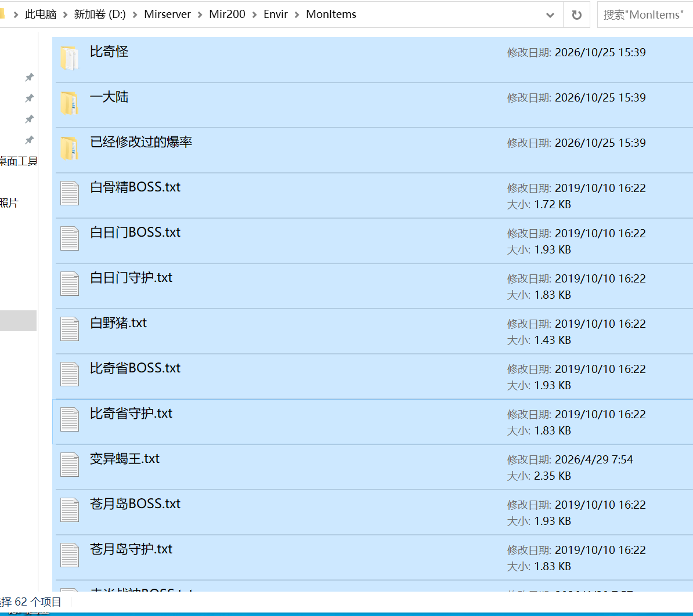Expand the chevron after Mir200
This screenshot has width=693, height=616.
255,15
